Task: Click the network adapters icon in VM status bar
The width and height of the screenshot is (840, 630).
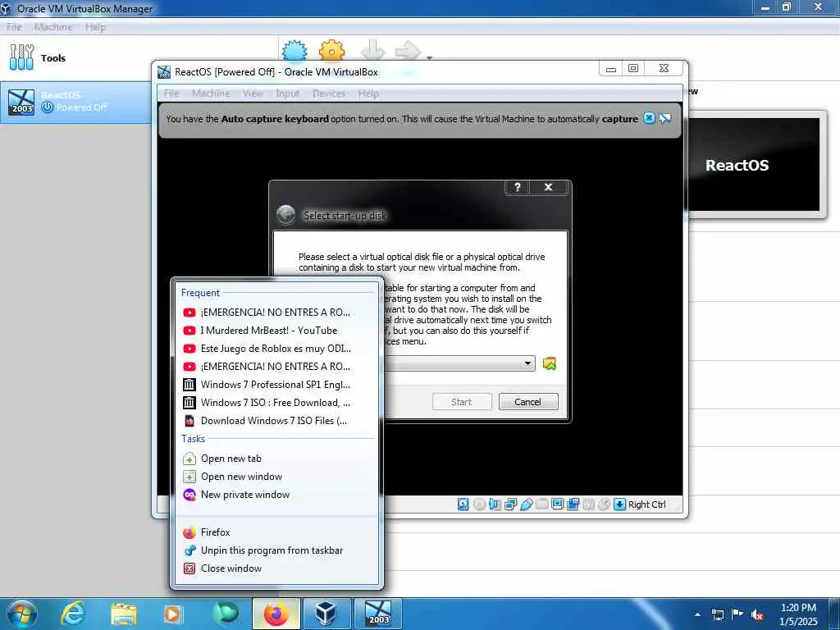Action: [510, 504]
